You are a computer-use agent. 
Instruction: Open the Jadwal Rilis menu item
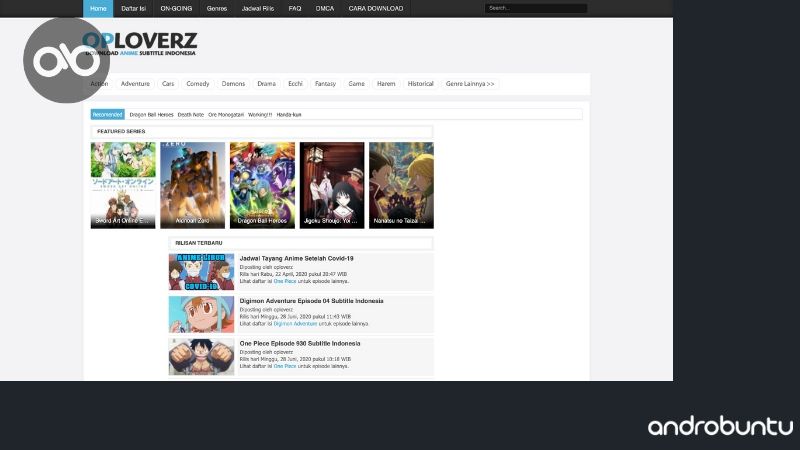click(x=258, y=8)
